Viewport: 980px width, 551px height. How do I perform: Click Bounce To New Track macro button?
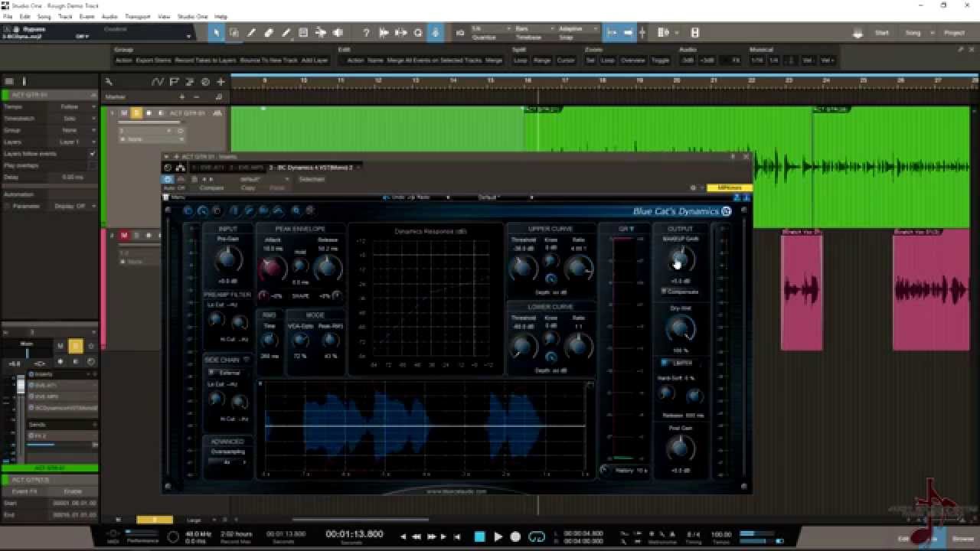pos(269,60)
